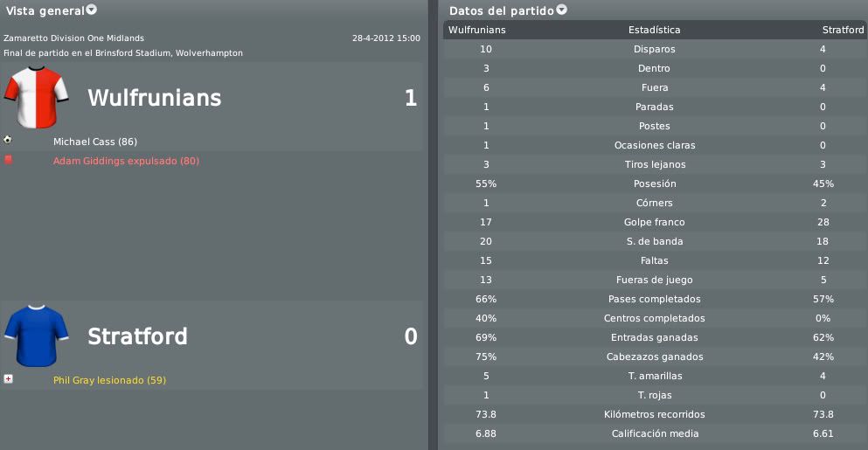
Task: Click the Stratford column header in stats table
Action: pos(844,30)
